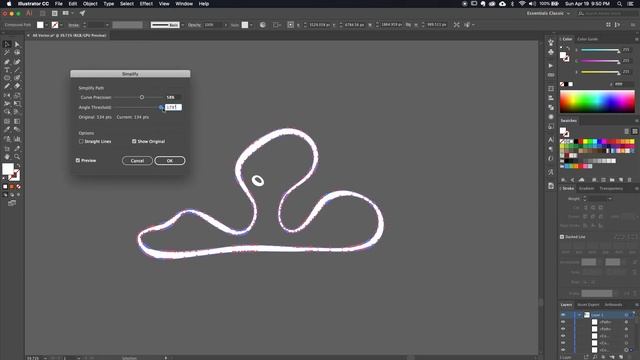Select the Hand tool
The width and height of the screenshot is (640, 360).
click(7, 157)
